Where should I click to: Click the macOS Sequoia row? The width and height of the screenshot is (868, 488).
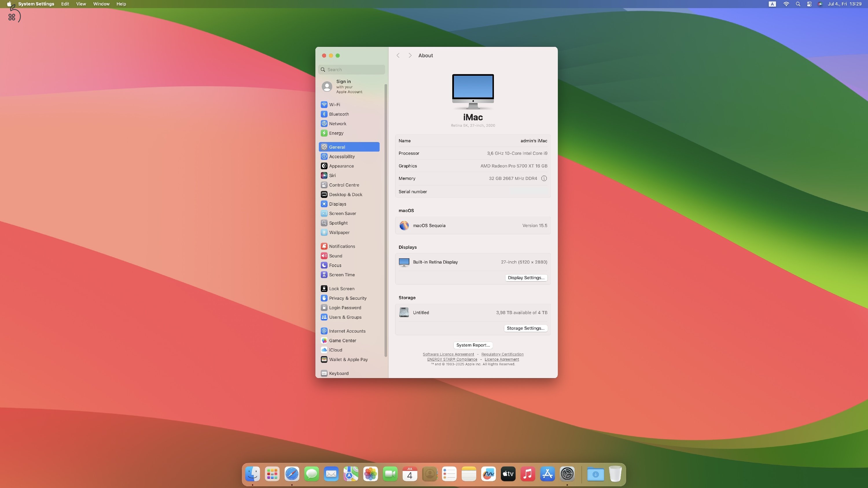click(x=473, y=226)
